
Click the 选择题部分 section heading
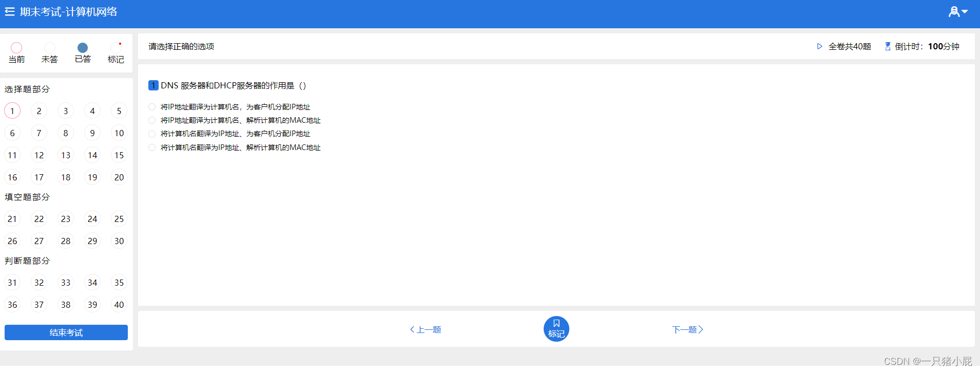point(27,89)
